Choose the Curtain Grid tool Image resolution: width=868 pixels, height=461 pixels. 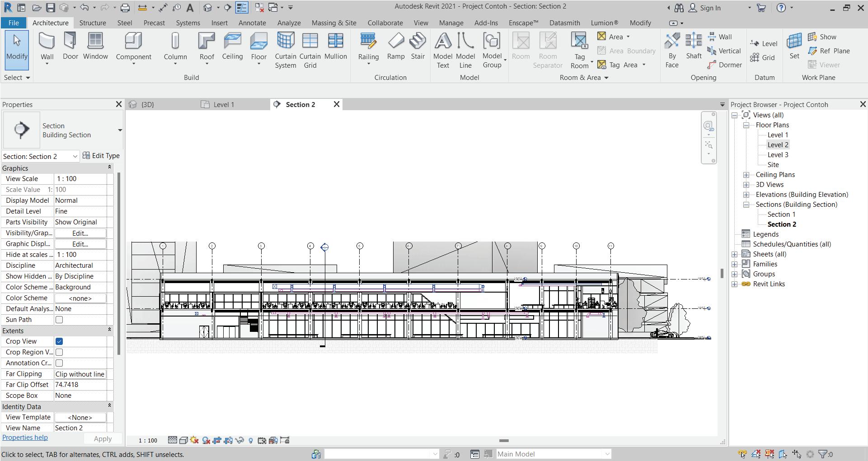(x=310, y=50)
